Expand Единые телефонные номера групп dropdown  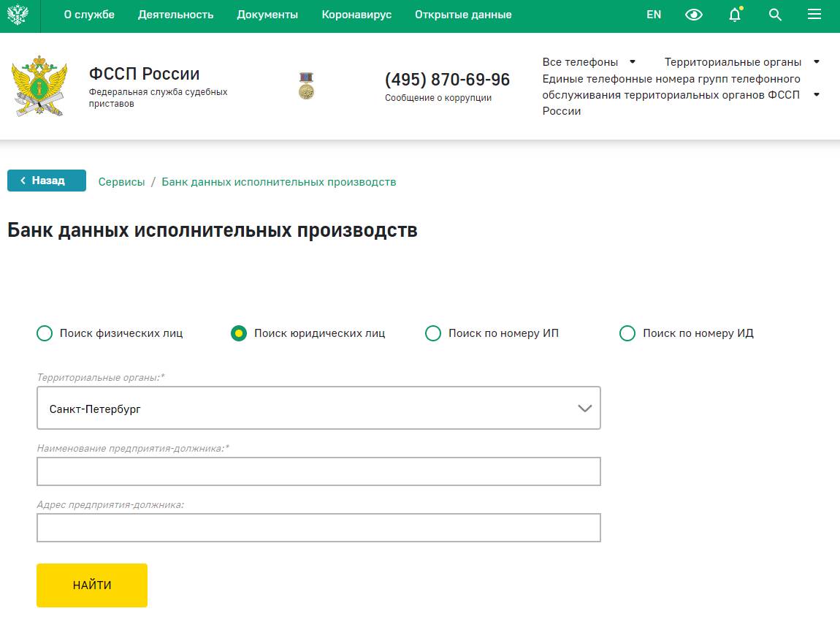(681, 95)
